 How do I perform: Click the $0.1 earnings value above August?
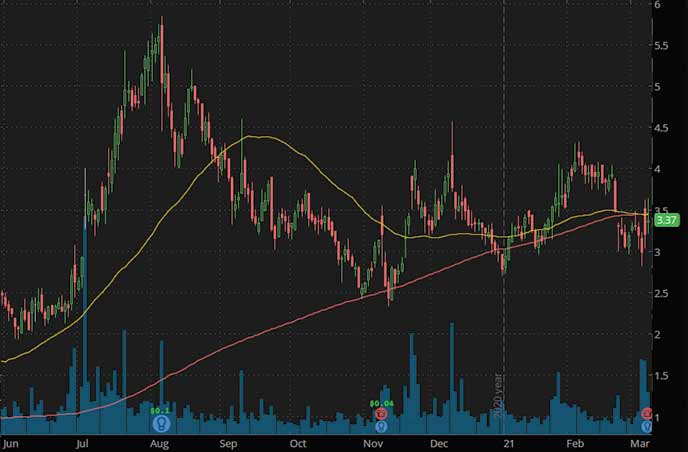click(x=160, y=411)
